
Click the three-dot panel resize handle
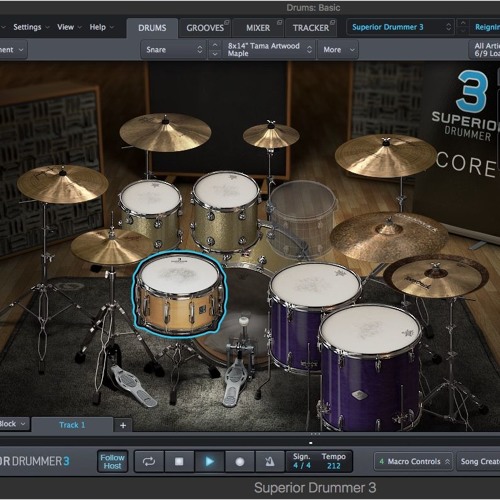point(315,434)
